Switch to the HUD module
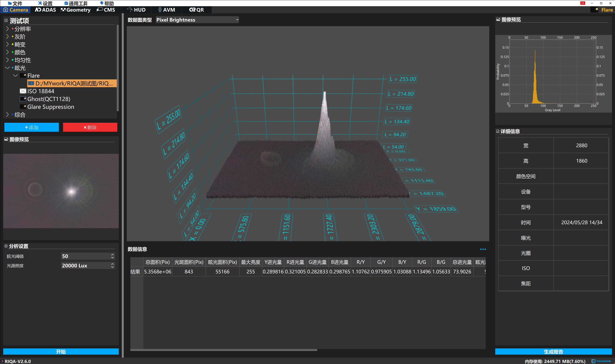Image resolution: width=615 pixels, height=364 pixels. click(136, 10)
